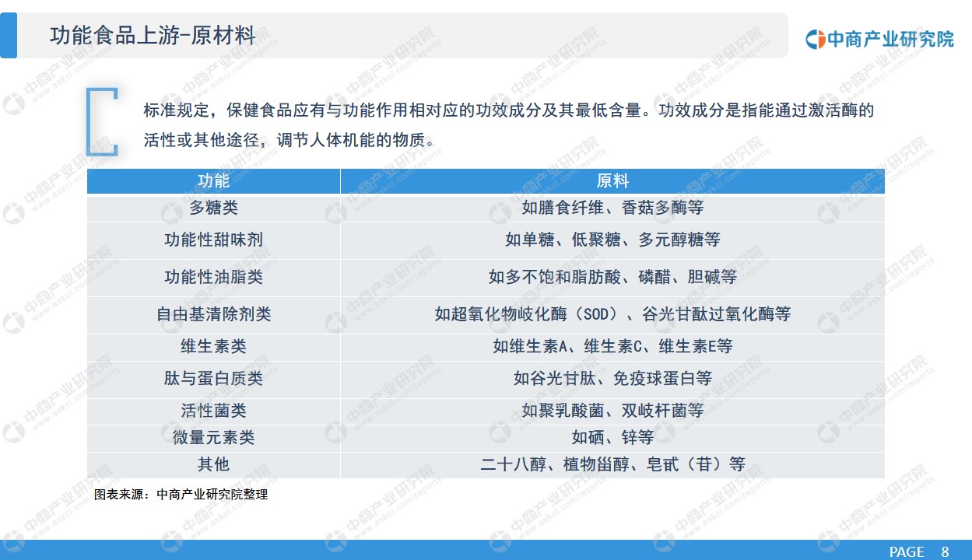Screen dimensions: 972x560
Task: Click the 肽与蛋白质类 table cell
Action: [x=213, y=380]
